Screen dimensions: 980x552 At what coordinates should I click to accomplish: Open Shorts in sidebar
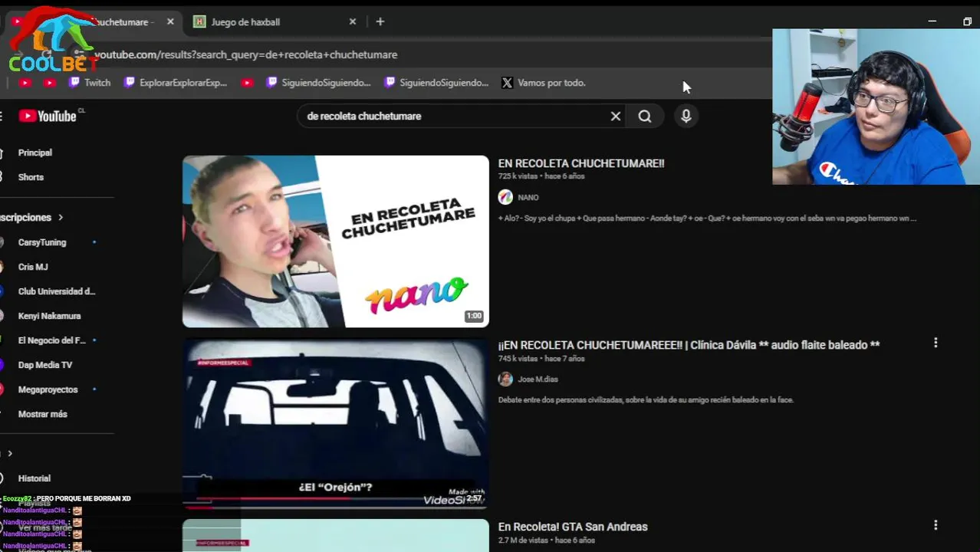pos(31,177)
